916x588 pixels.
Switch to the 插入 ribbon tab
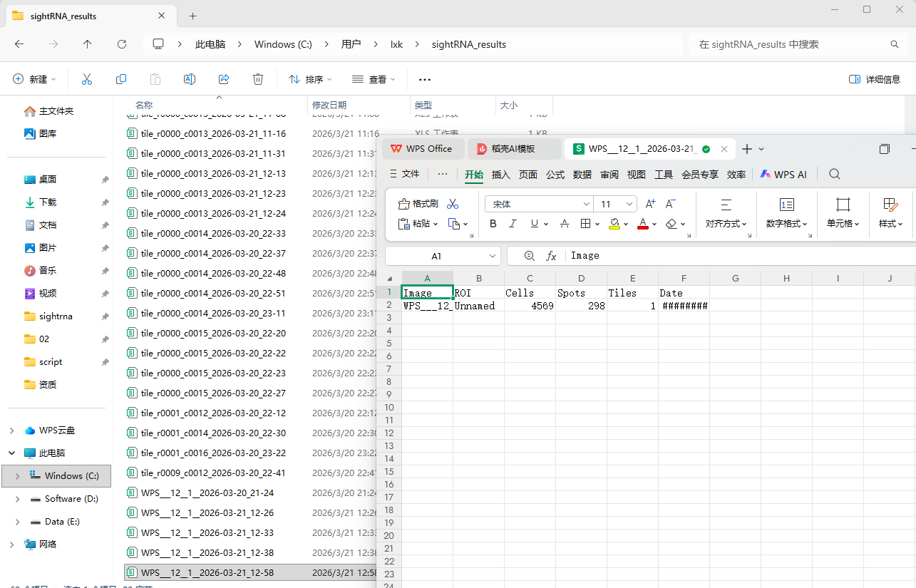500,173
